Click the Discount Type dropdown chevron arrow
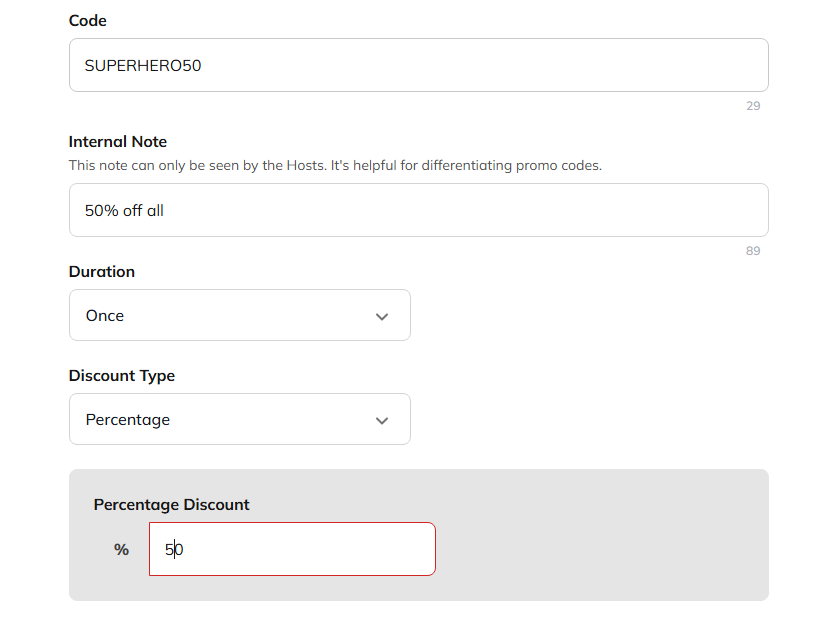836x621 pixels. pyautogui.click(x=382, y=421)
